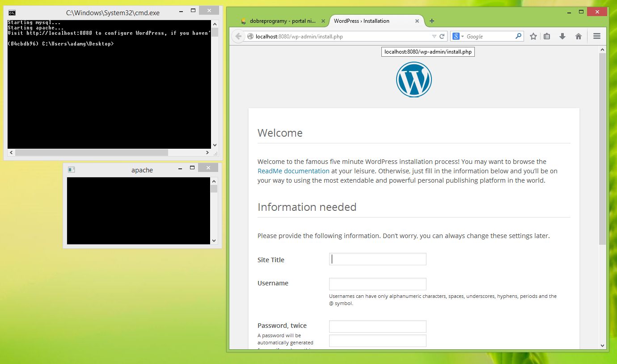Expand the URL history dropdown arrow

click(x=434, y=37)
